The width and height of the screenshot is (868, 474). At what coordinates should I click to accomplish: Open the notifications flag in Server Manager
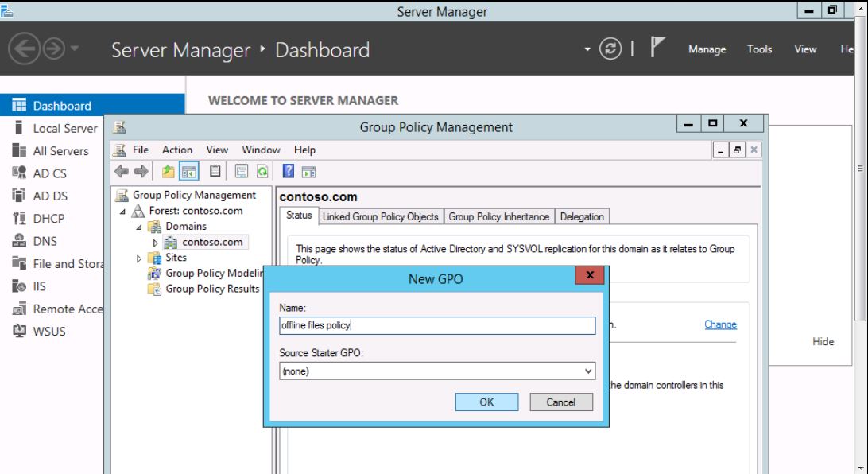tap(657, 47)
